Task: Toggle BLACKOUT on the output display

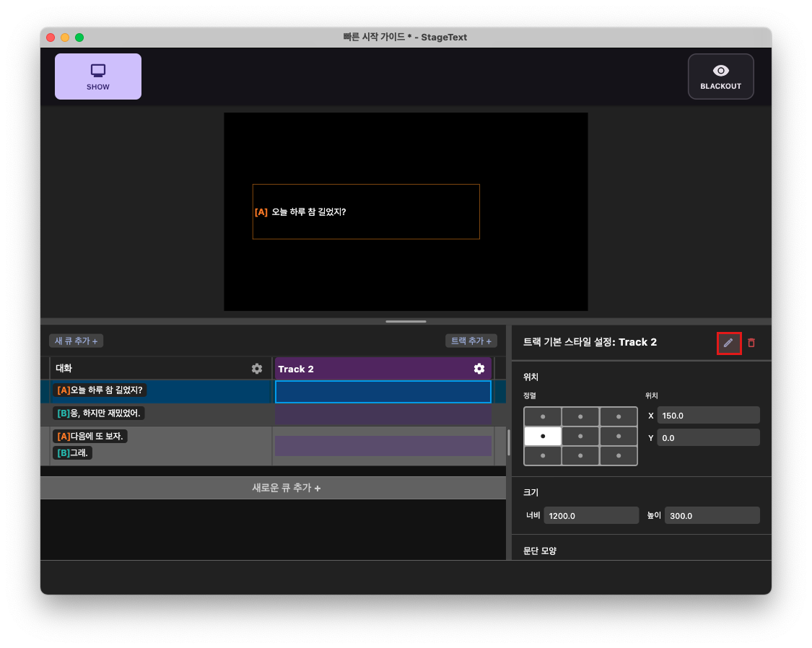Action: [720, 76]
